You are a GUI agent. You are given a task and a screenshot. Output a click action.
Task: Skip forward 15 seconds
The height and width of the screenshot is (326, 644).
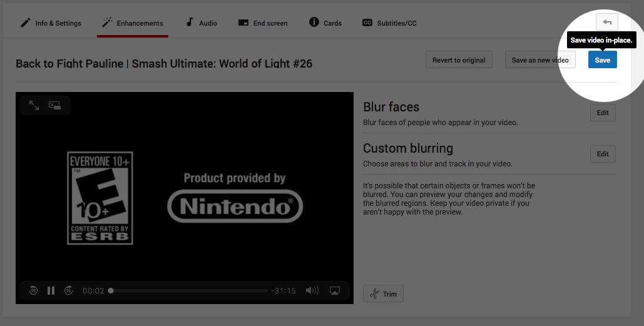click(69, 291)
